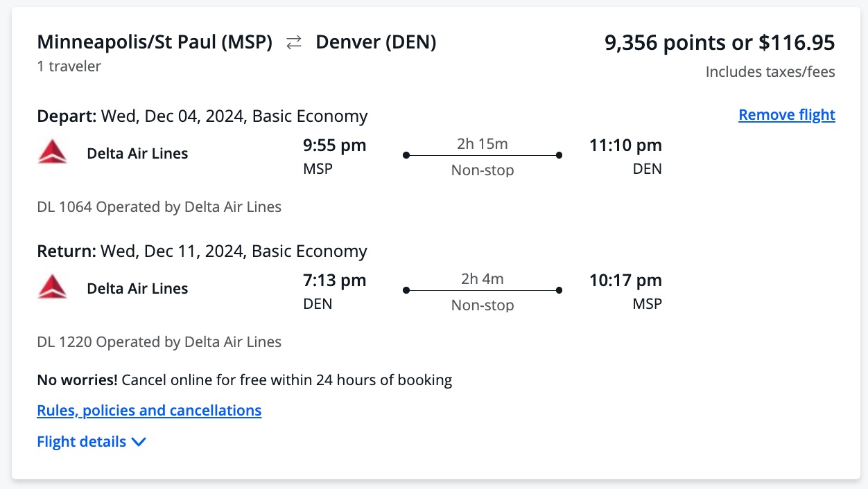
Task: Click the round-trip swap arrows icon
Action: [293, 42]
